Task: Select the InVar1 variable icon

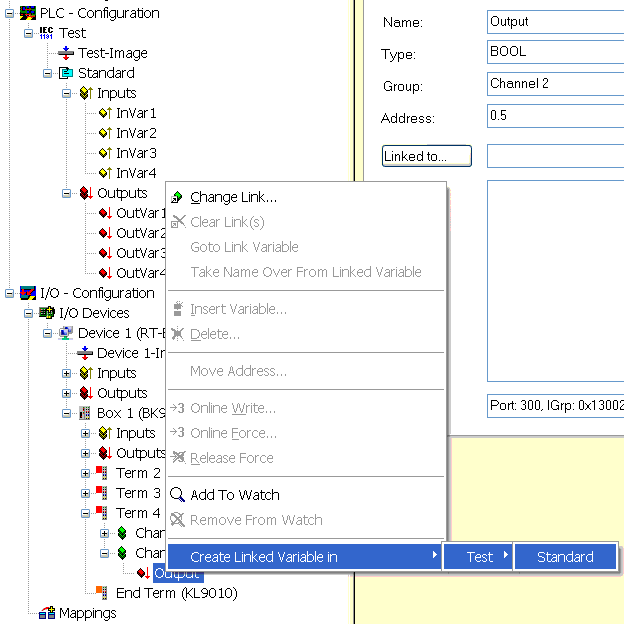Action: pos(105,113)
